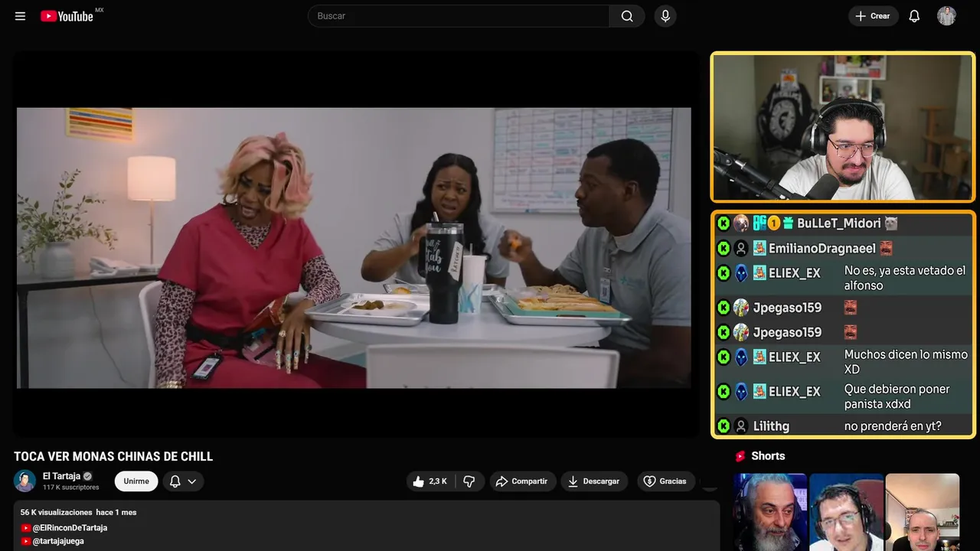Click the 'Que debieron poner panista xdxd' message

pos(897,396)
